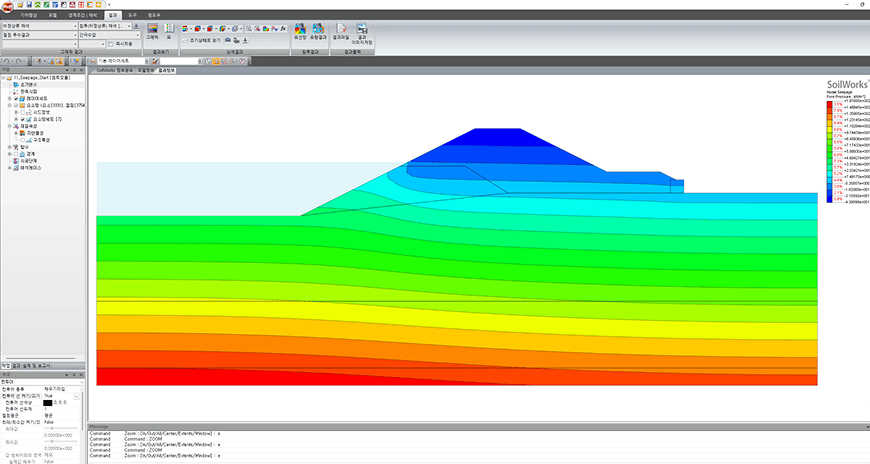
Task: Click the fx formula icon in ribbon
Action: click(x=284, y=28)
